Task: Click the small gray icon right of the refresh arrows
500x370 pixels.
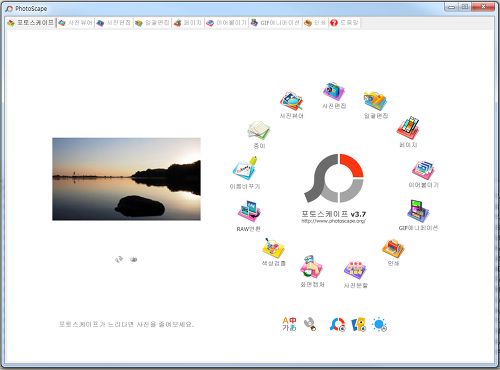Action: click(x=134, y=259)
